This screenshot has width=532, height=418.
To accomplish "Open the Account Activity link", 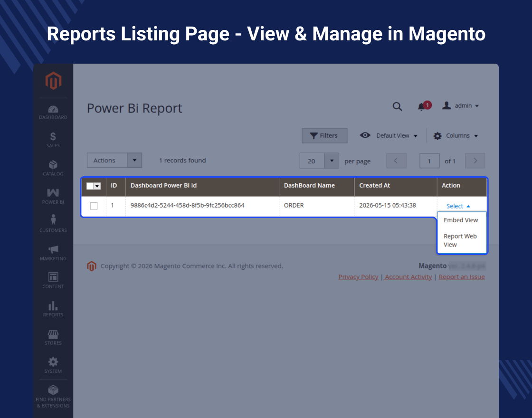I will click(408, 277).
